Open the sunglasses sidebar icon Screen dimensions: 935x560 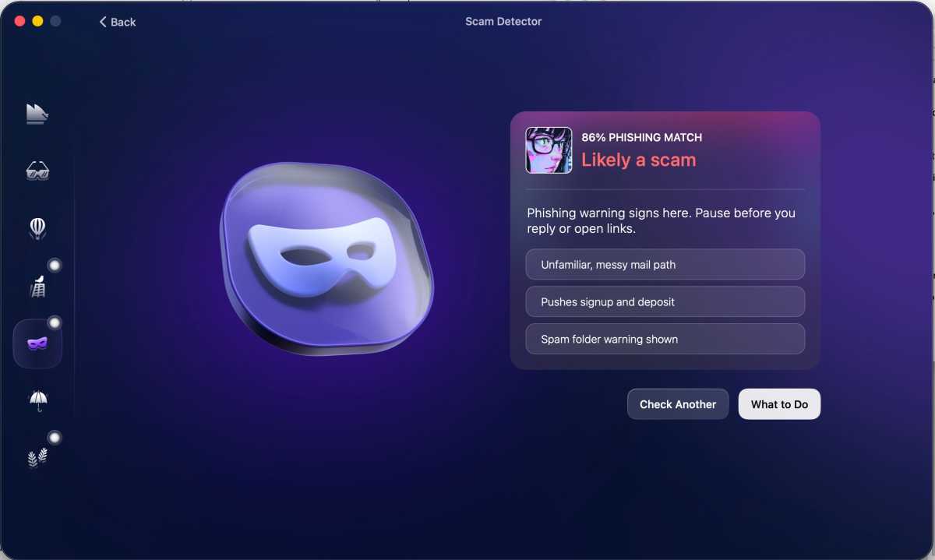37,171
